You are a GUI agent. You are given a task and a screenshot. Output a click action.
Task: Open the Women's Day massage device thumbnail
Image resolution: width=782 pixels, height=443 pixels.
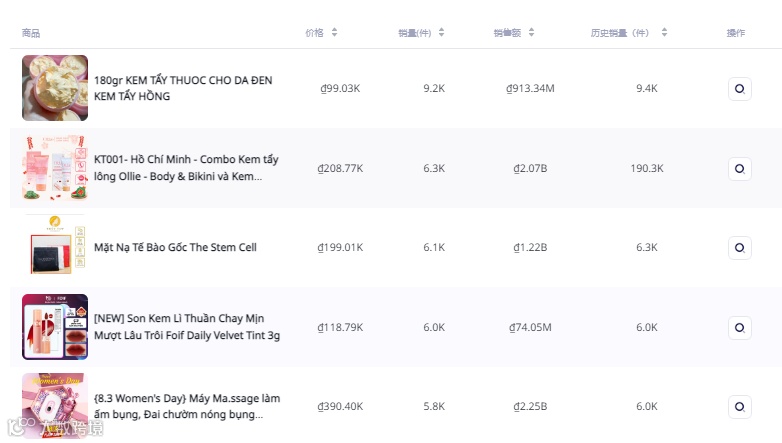(x=55, y=406)
